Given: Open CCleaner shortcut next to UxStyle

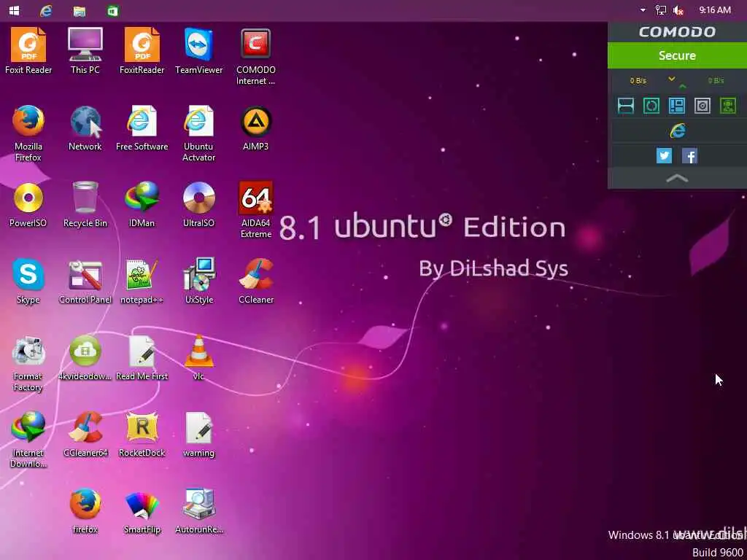Looking at the screenshot, I should click(256, 281).
